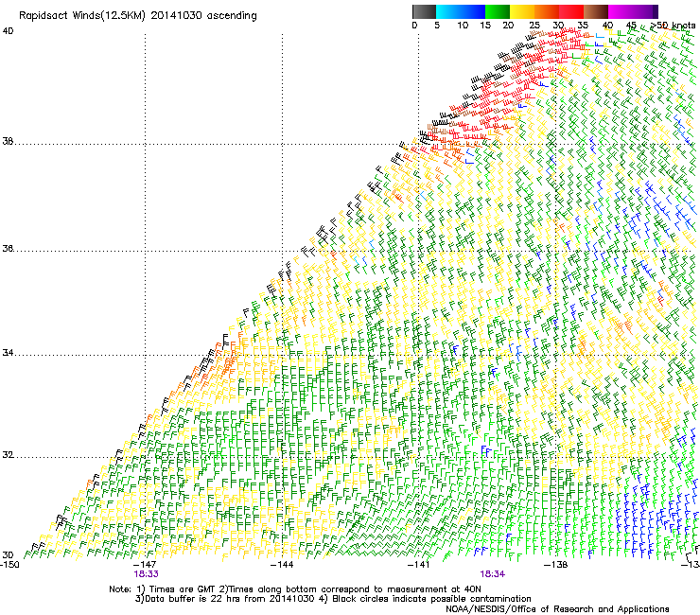
Task: Click the purple time stamp '18:33'
Action: 146,574
